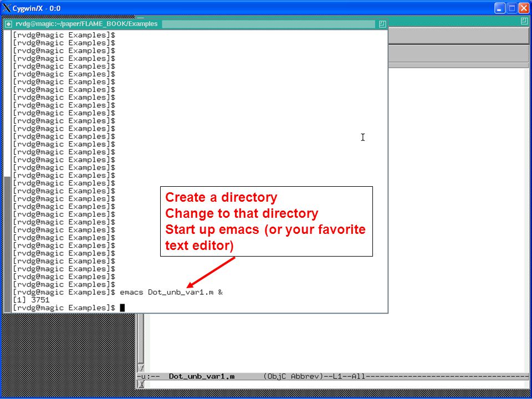Open the xterm window menu icon
This screenshot has height=399, width=532.
(x=9, y=24)
